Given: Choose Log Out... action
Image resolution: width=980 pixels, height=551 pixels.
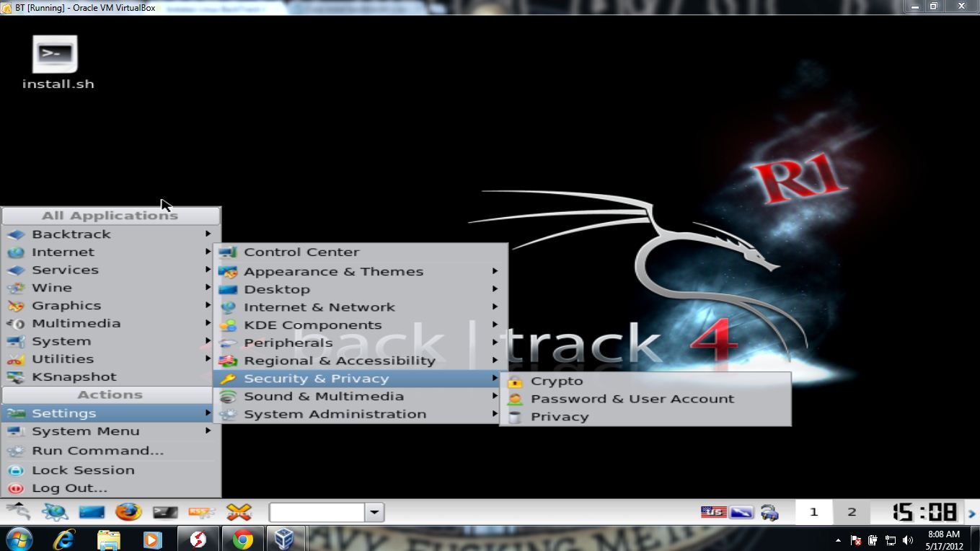Looking at the screenshot, I should [x=110, y=488].
